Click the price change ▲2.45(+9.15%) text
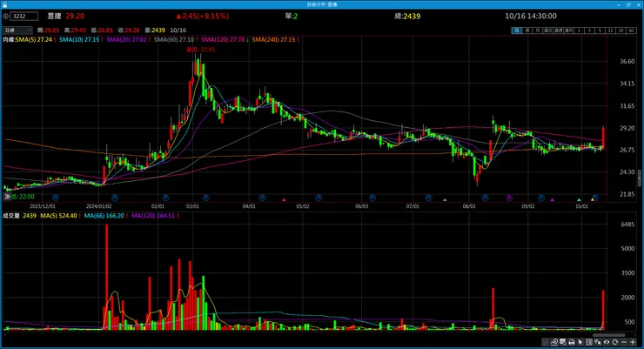 point(203,17)
